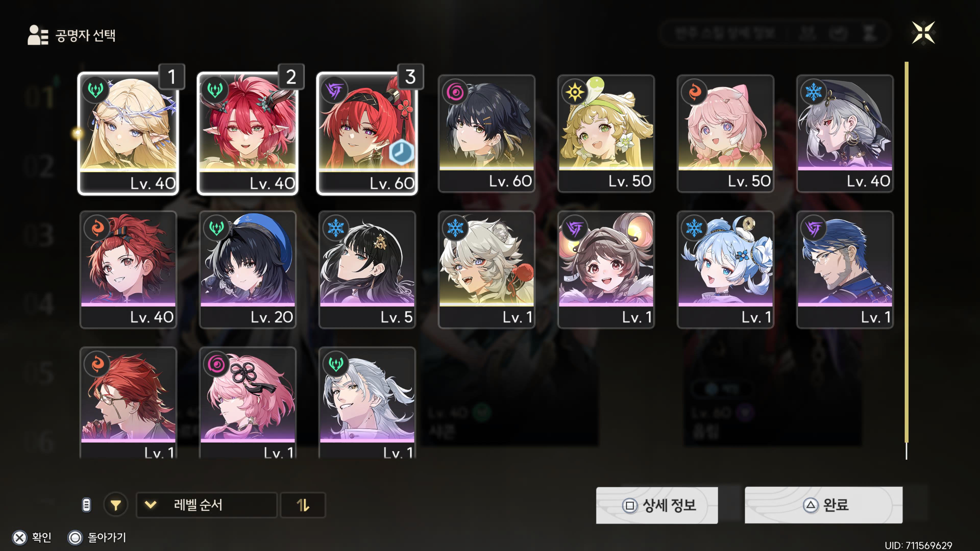Screen dimensions: 980x551
Task: Click the Glacio snowflake icon on gray-haired Lv. 40 card
Action: 813,92
